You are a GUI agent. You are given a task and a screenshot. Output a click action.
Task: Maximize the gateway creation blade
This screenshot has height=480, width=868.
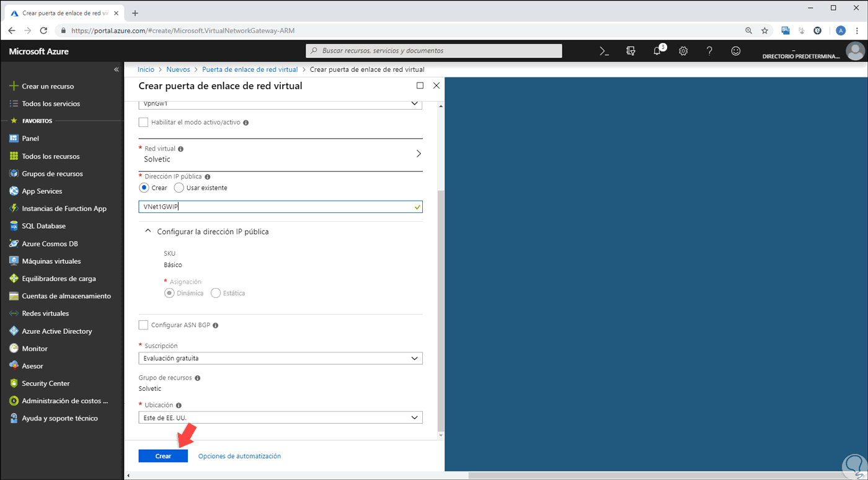pyautogui.click(x=420, y=85)
